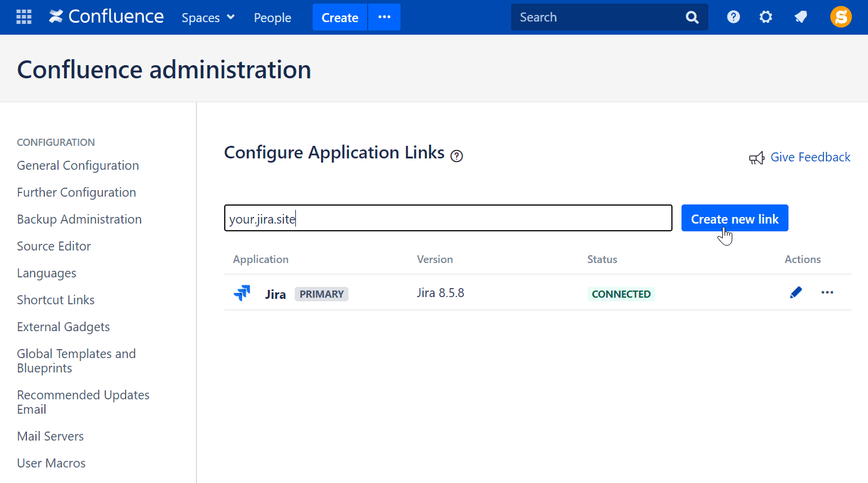The width and height of the screenshot is (868, 483).
Task: Open the actions ellipsis for the Jira row
Action: 827,292
